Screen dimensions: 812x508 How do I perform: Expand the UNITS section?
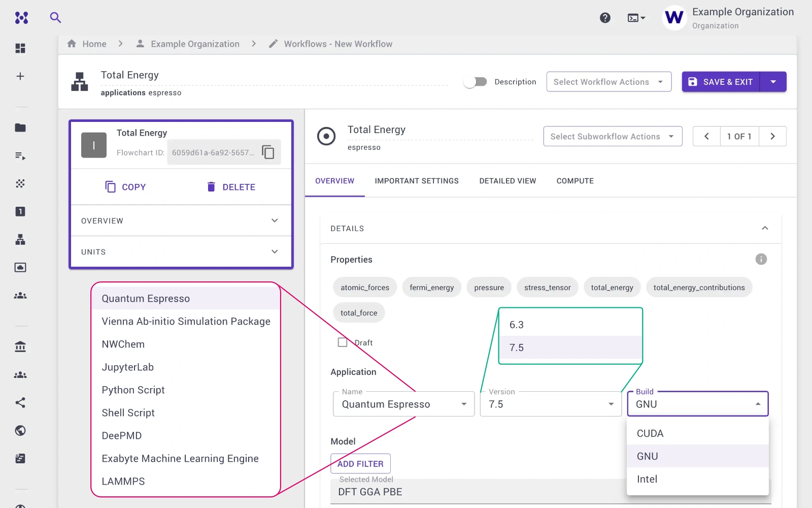(181, 251)
